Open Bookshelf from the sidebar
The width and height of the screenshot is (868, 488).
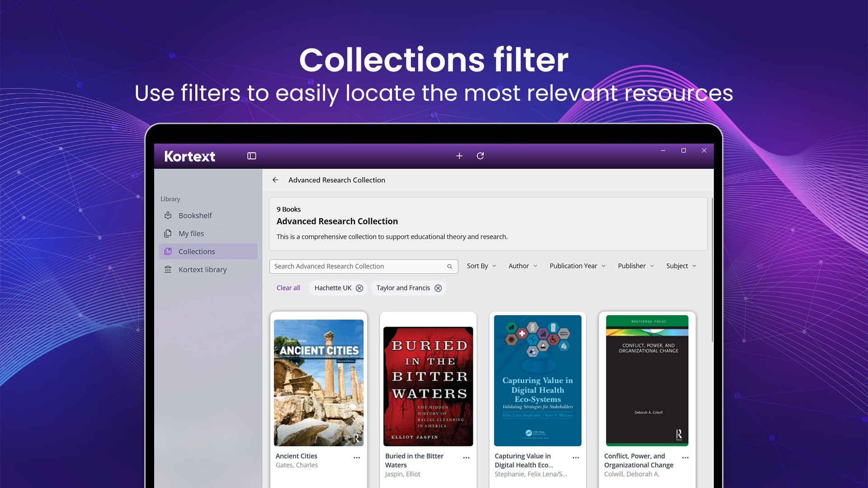195,216
